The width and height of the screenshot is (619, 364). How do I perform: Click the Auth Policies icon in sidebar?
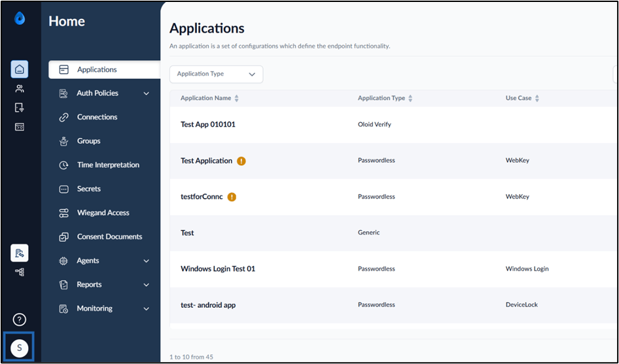click(63, 93)
